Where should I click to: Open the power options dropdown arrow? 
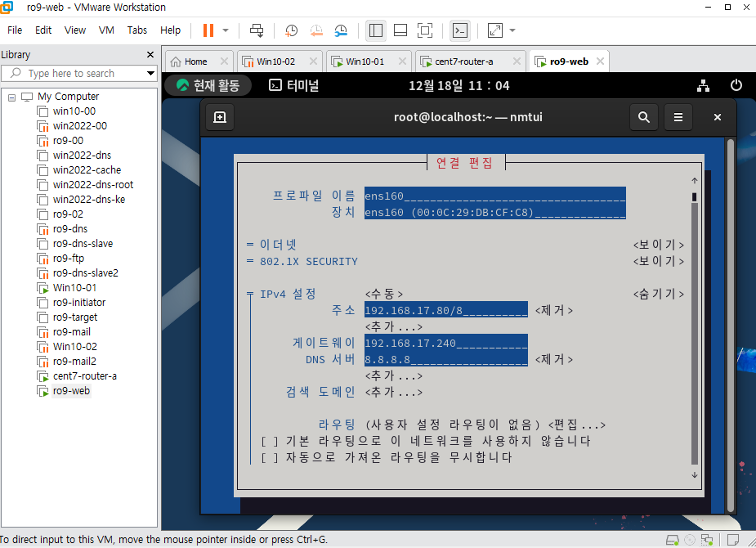pos(226,31)
